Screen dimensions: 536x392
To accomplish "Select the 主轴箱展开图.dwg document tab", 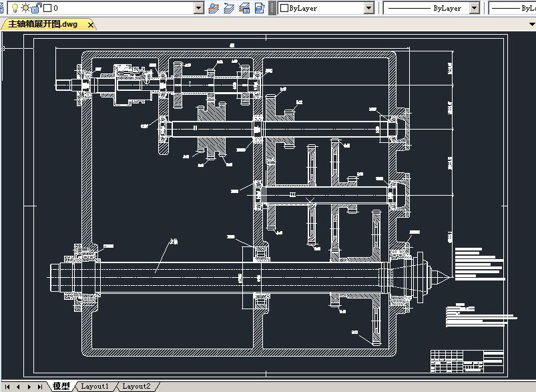I will point(43,24).
